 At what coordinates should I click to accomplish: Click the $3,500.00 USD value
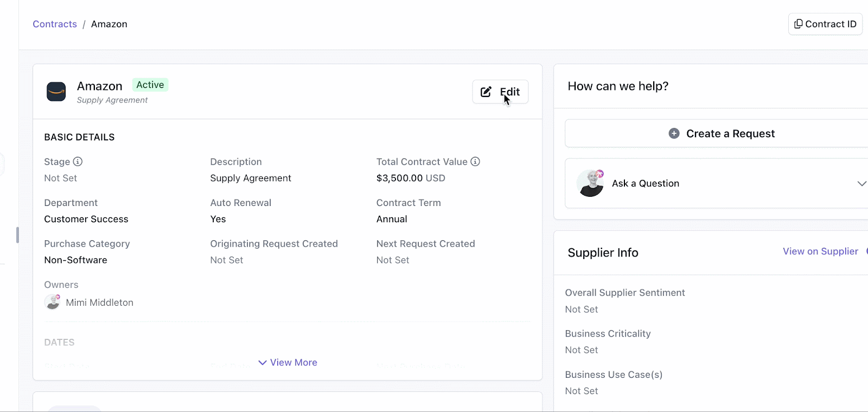click(x=411, y=178)
